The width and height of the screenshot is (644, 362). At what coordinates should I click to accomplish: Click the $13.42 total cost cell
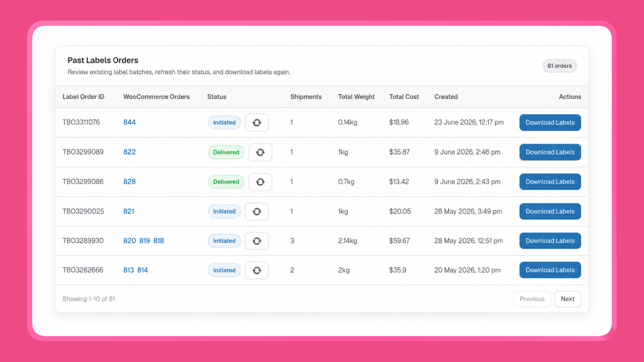coord(399,182)
